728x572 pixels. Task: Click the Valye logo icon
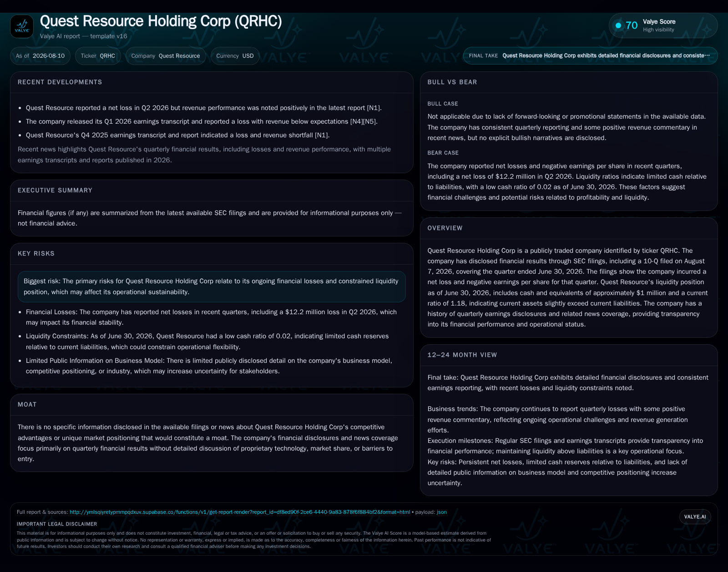click(x=22, y=26)
